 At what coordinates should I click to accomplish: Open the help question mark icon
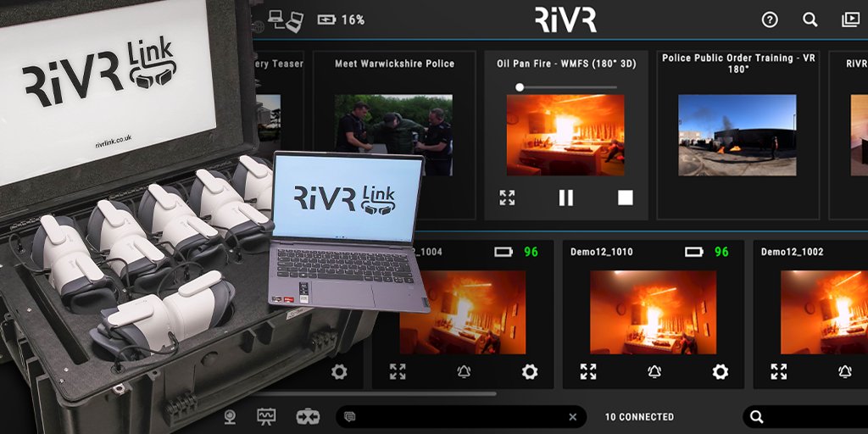(x=770, y=20)
